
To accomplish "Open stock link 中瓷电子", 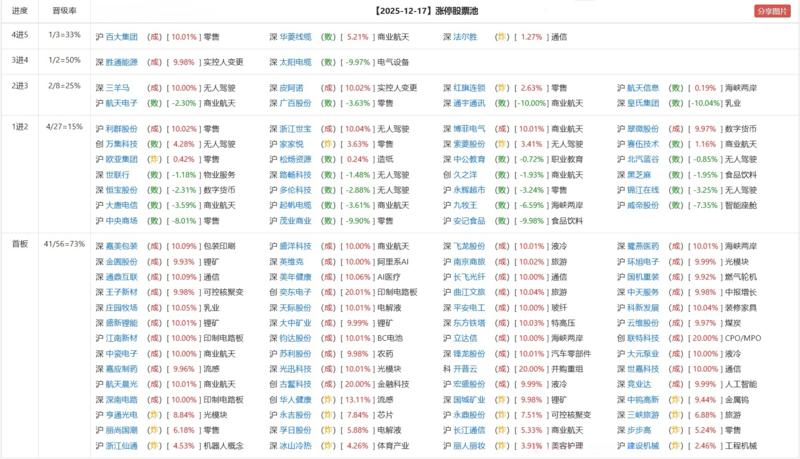I will click(x=122, y=353).
